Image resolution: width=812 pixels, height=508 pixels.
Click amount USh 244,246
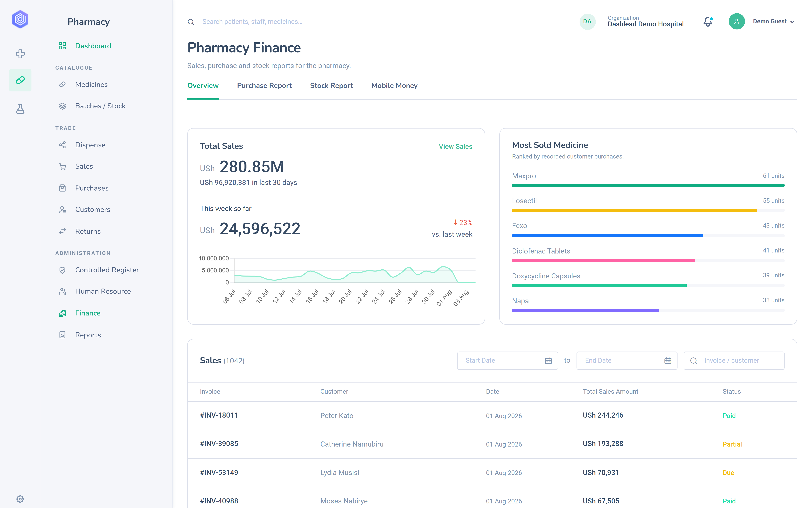(x=603, y=415)
